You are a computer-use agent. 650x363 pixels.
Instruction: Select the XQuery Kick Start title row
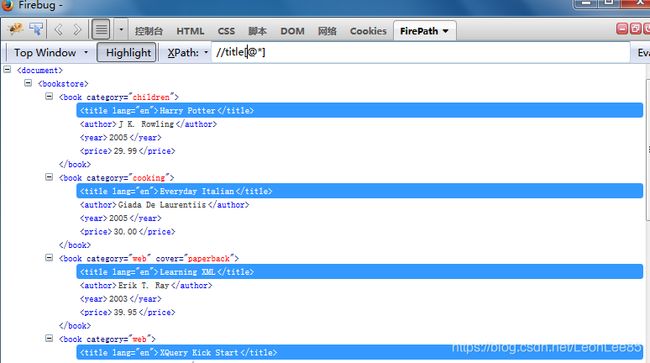(359, 353)
